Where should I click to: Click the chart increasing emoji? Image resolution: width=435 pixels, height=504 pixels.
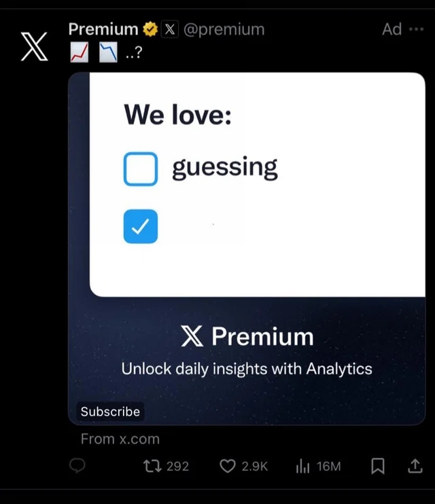coord(80,52)
